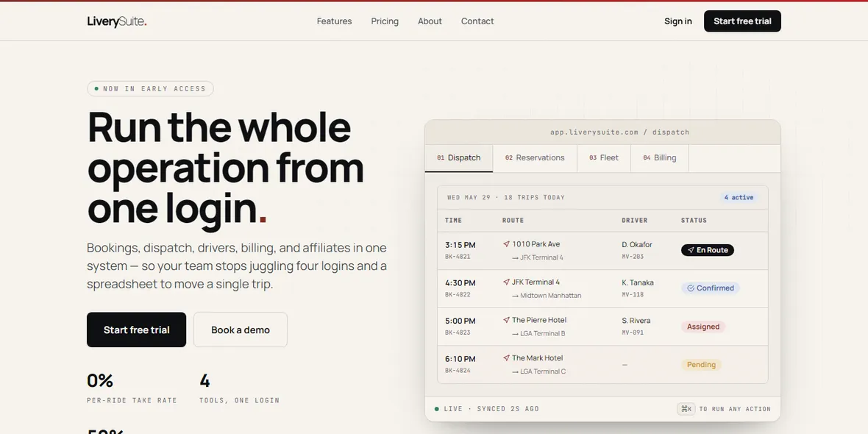Viewport: 868px width, 434px height.
Task: Click booking ID BK-4823
Action: [x=458, y=333]
